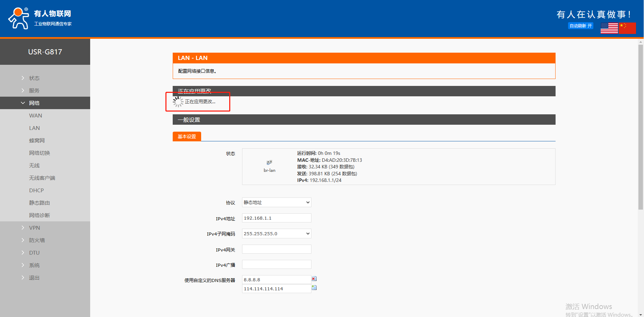Click the IPv4 gateway input field
Image resolution: width=644 pixels, height=317 pixels.
(276, 249)
